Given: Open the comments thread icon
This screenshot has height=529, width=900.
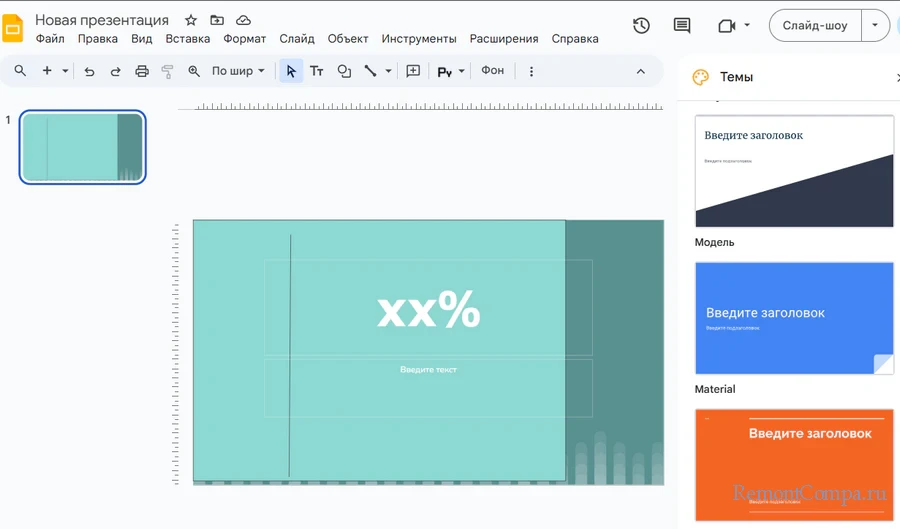Looking at the screenshot, I should (682, 26).
